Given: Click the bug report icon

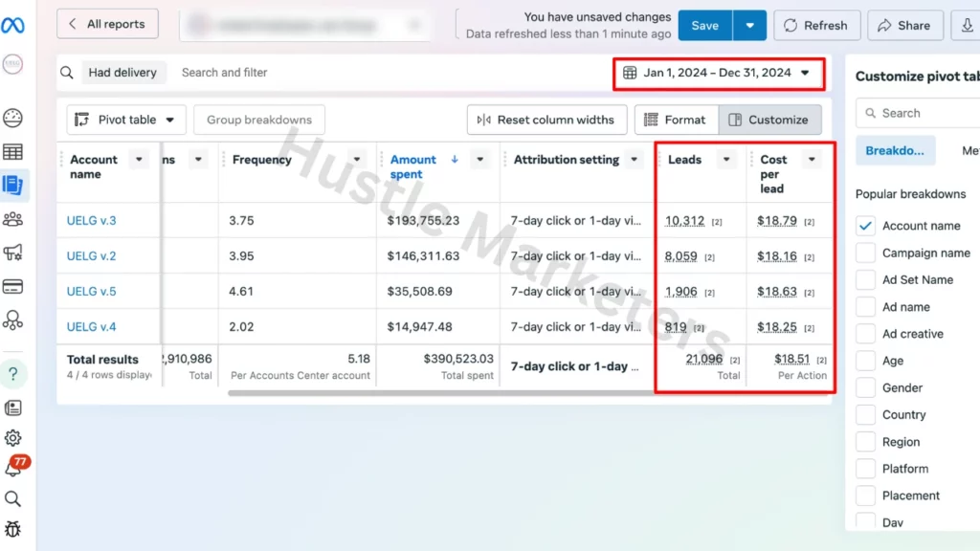Looking at the screenshot, I should point(13,529).
